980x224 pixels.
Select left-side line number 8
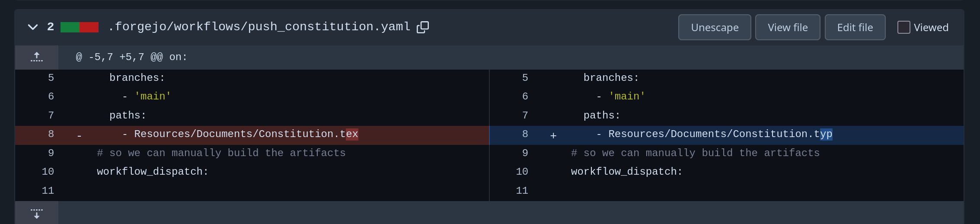[51, 134]
